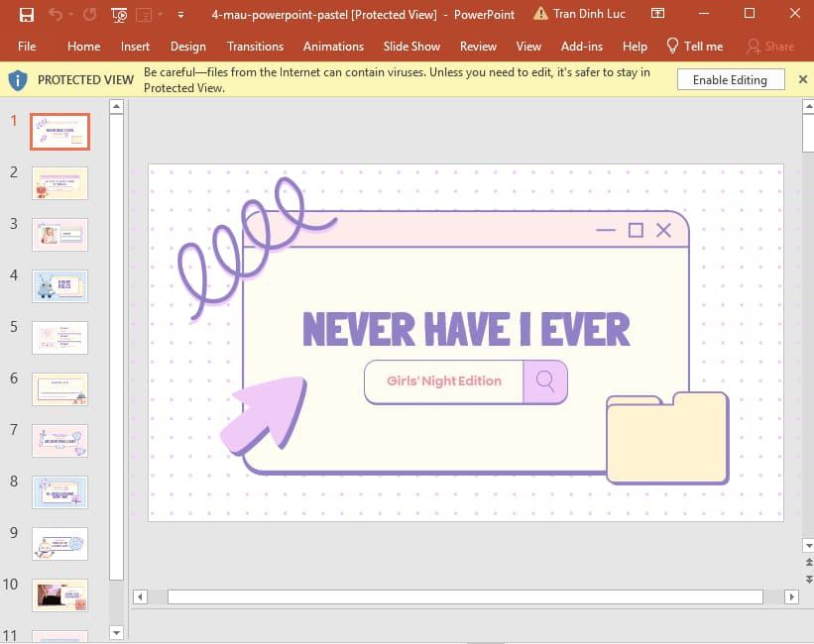
Task: Click the Start From Beginning slideshow icon
Action: pos(119,15)
